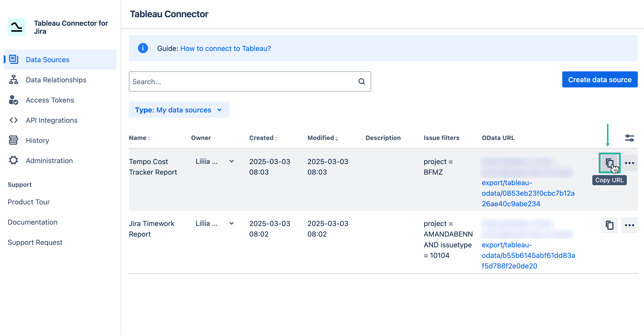Expand owner details for Tempo Cost Tracker Report
This screenshot has height=335, width=644.
[x=231, y=161]
